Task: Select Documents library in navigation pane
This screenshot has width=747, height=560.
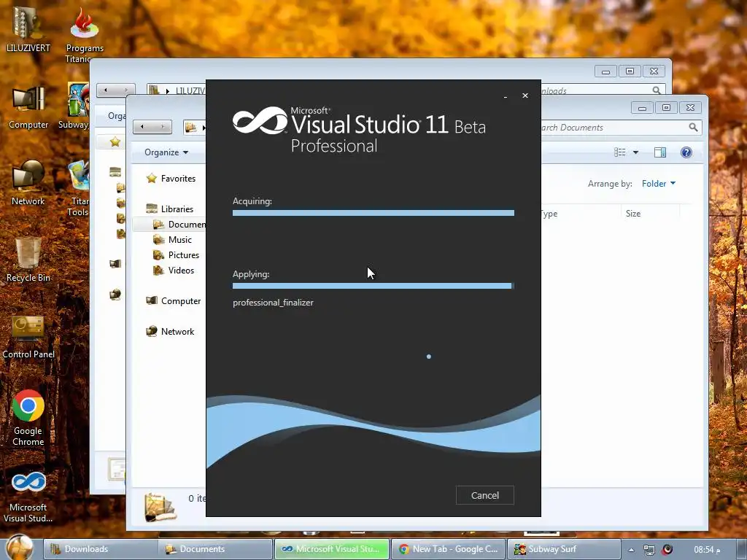Action: click(x=179, y=225)
